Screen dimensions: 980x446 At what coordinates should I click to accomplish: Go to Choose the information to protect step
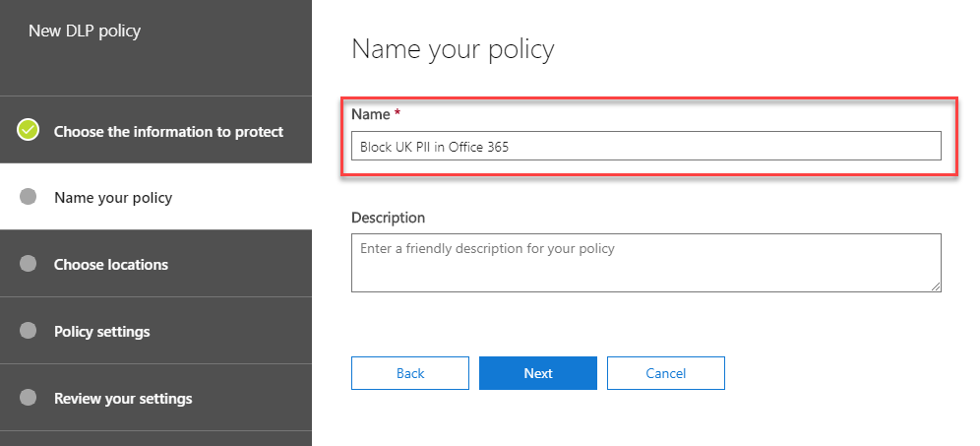pyautogui.click(x=168, y=131)
